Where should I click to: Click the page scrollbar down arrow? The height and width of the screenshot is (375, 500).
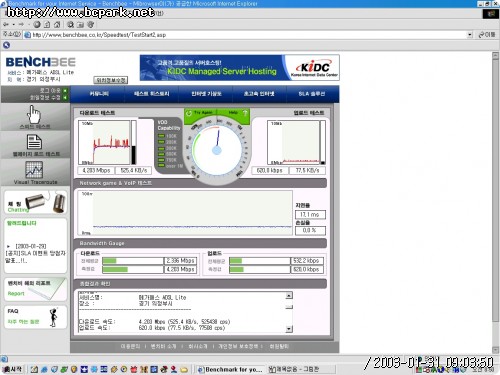[496, 350]
